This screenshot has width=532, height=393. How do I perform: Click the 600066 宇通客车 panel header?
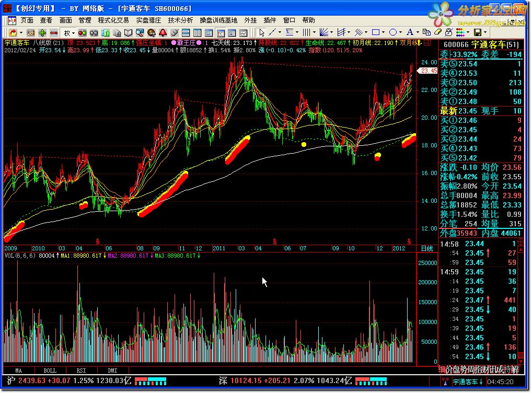481,44
